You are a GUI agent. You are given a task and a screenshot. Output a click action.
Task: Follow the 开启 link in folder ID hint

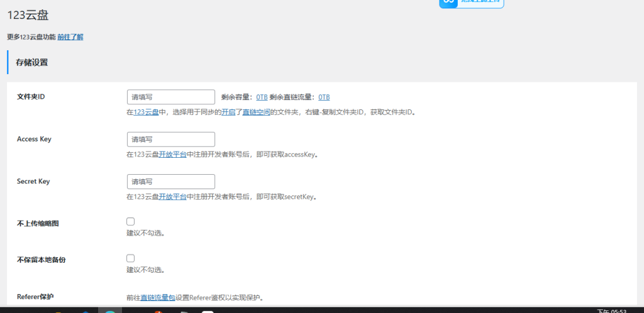pyautogui.click(x=228, y=112)
